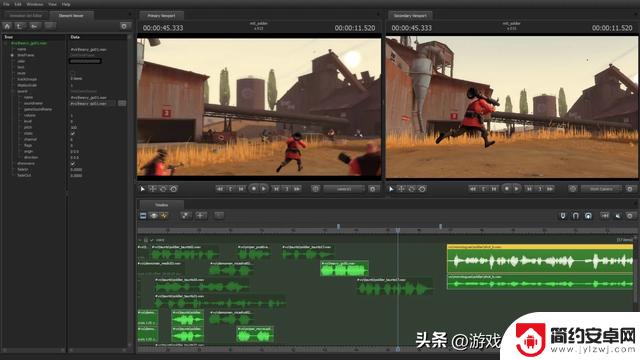Select the yellow-highlighted audio clip in timeline
This screenshot has height=360, width=640.
click(x=540, y=259)
